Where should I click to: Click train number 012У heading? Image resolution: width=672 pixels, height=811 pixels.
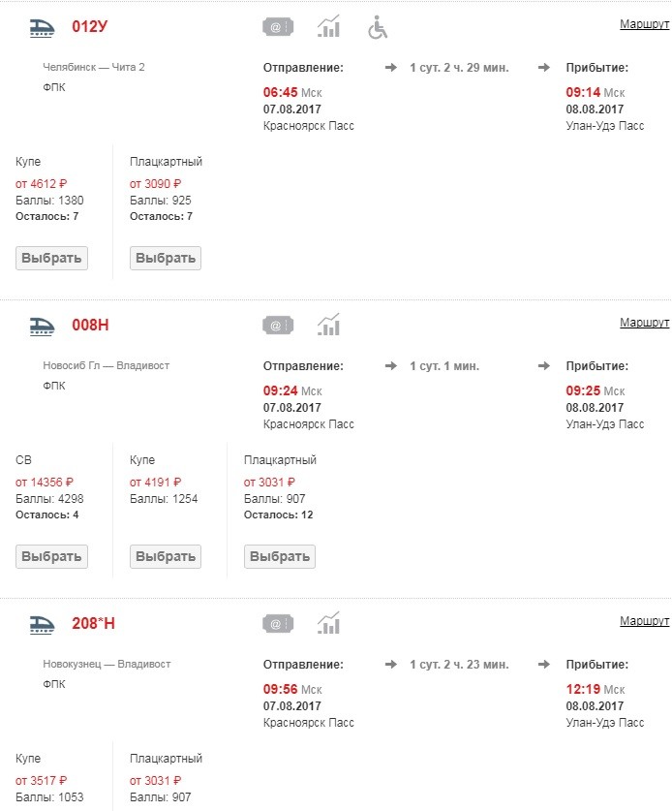89,27
